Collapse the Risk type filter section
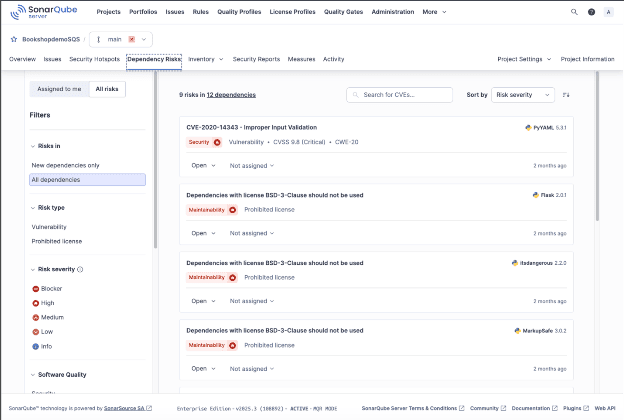The width and height of the screenshot is (624, 420). (47, 208)
